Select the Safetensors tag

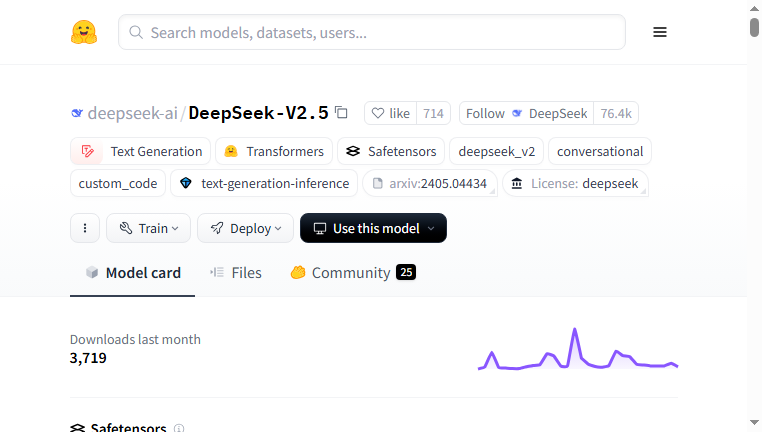pyautogui.click(x=391, y=151)
